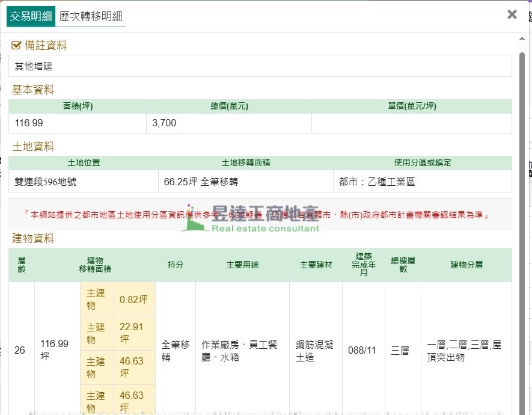
Task: Click the scrollbar up arrow
Action: click(x=522, y=39)
